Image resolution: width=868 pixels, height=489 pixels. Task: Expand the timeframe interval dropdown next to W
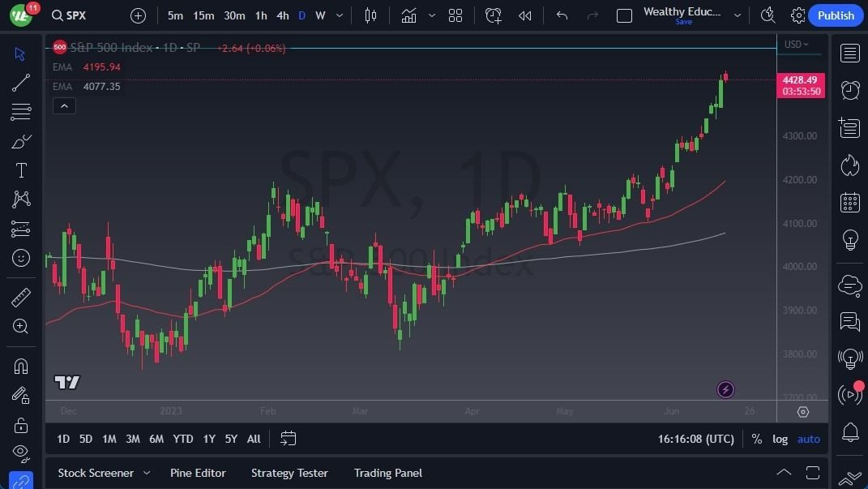pyautogui.click(x=340, y=15)
